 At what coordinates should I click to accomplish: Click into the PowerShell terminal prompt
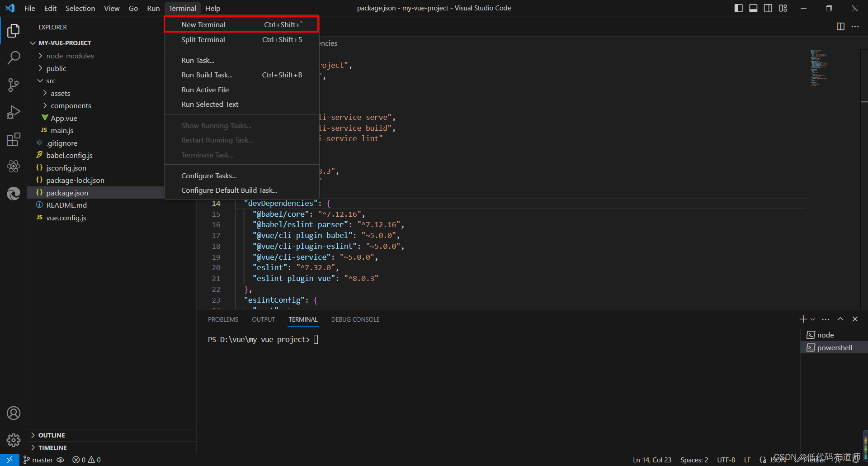click(x=316, y=339)
